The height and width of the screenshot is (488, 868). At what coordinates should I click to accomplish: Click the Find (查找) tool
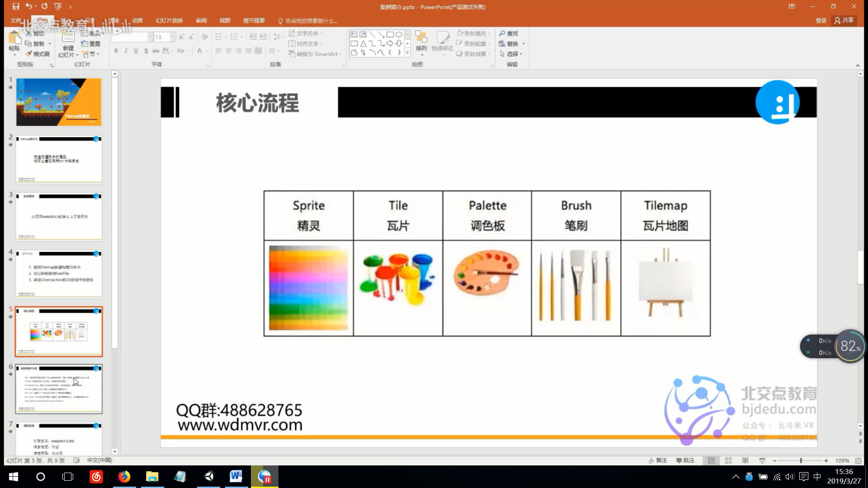pos(509,33)
